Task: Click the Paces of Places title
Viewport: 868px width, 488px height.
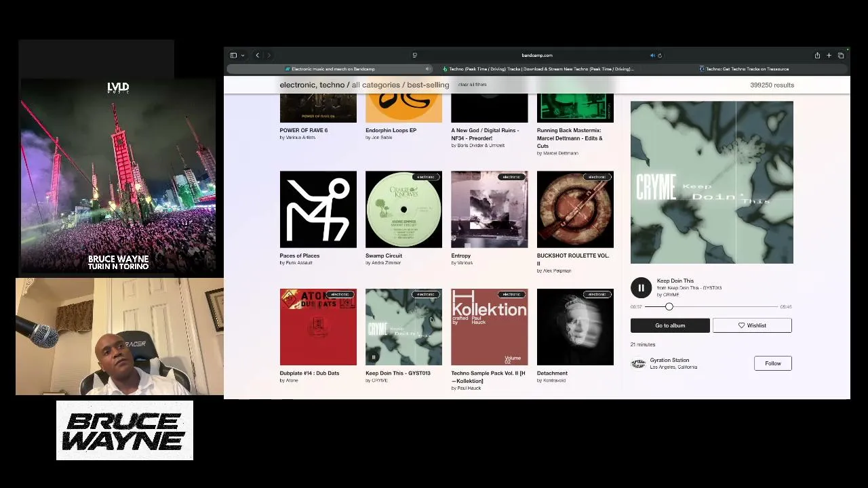Action: coord(300,256)
